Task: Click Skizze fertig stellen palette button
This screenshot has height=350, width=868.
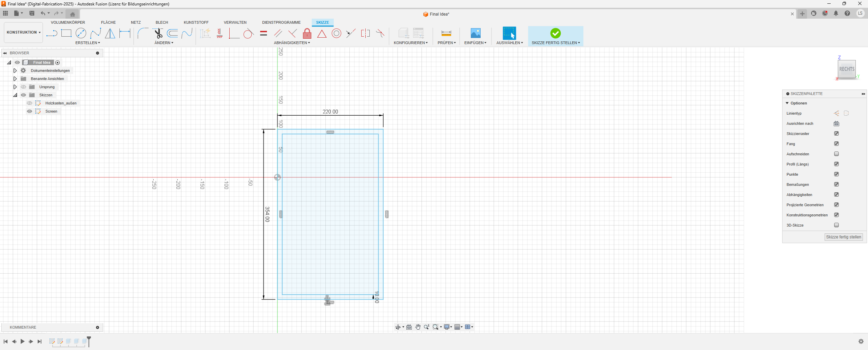Action: (843, 237)
